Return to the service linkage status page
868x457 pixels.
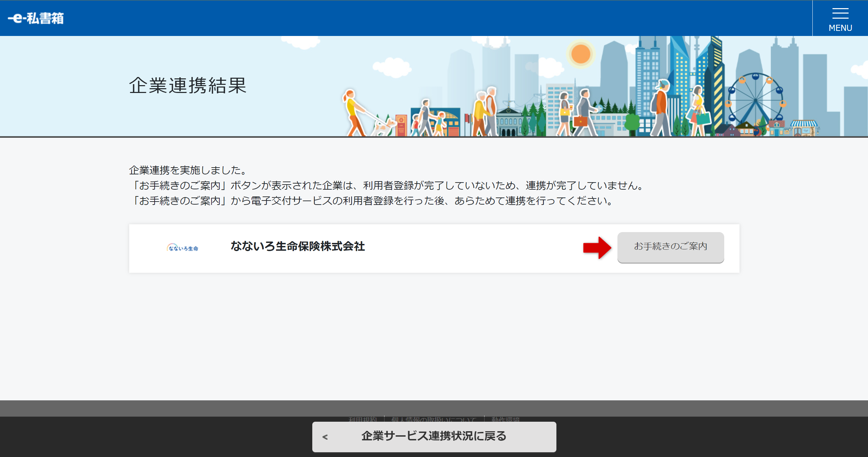click(434, 437)
